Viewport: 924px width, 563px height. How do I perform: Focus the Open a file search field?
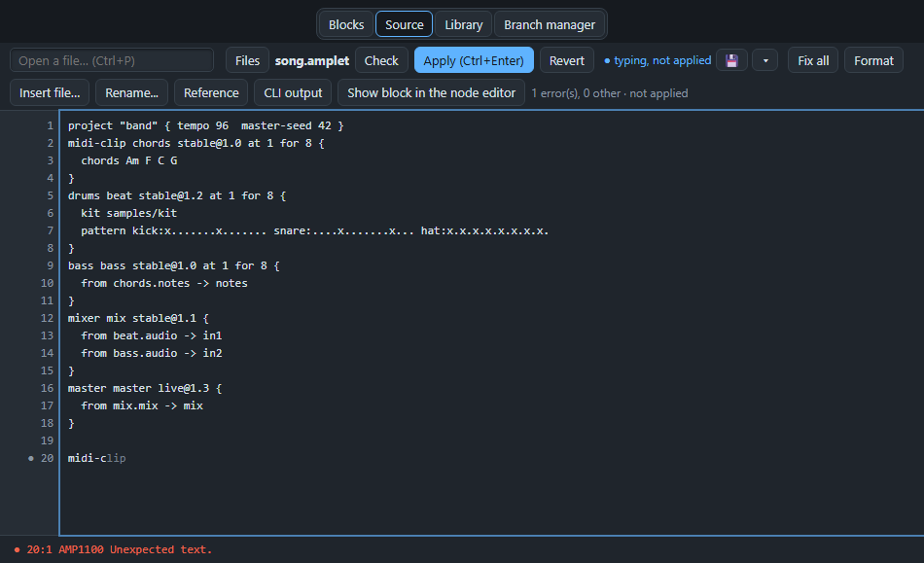[x=112, y=60]
